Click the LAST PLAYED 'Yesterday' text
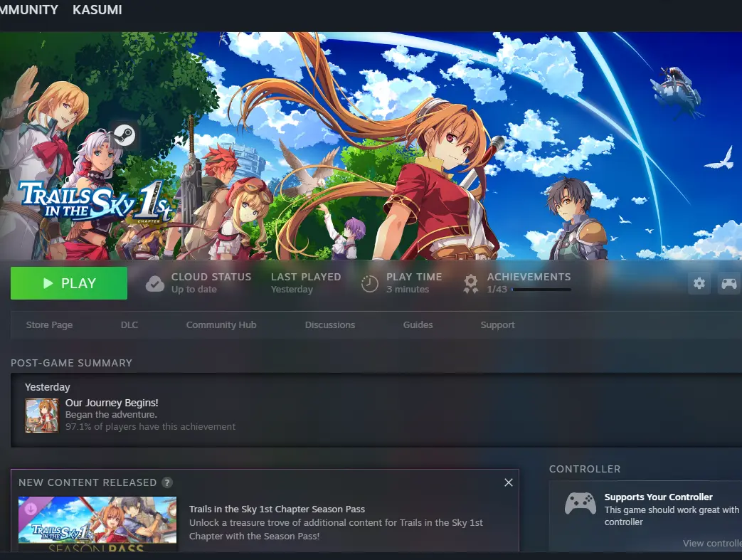Screen dimensions: 742x560 click(292, 289)
